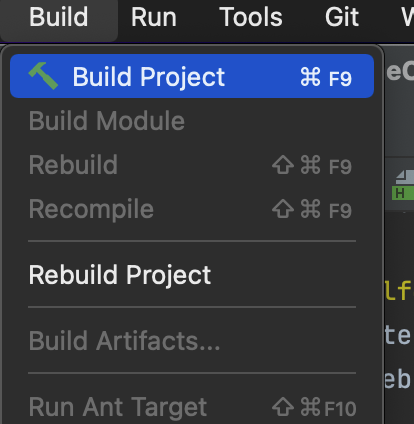Screen dimensions: 414x424
Task: Click the green H header file icon
Action: coord(404,185)
